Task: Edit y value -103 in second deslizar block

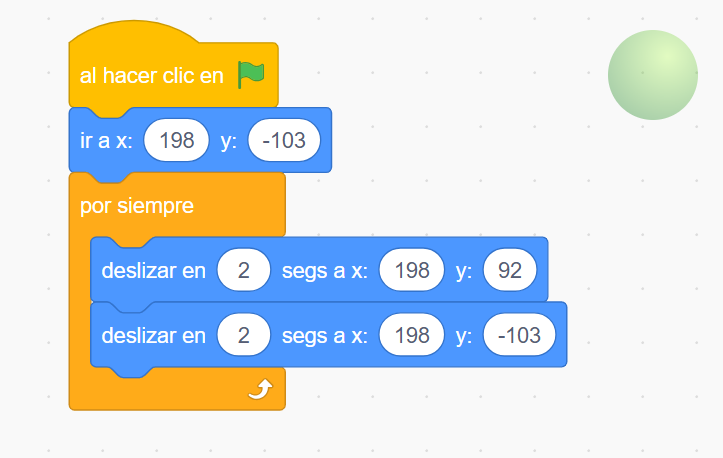Action: coord(520,335)
